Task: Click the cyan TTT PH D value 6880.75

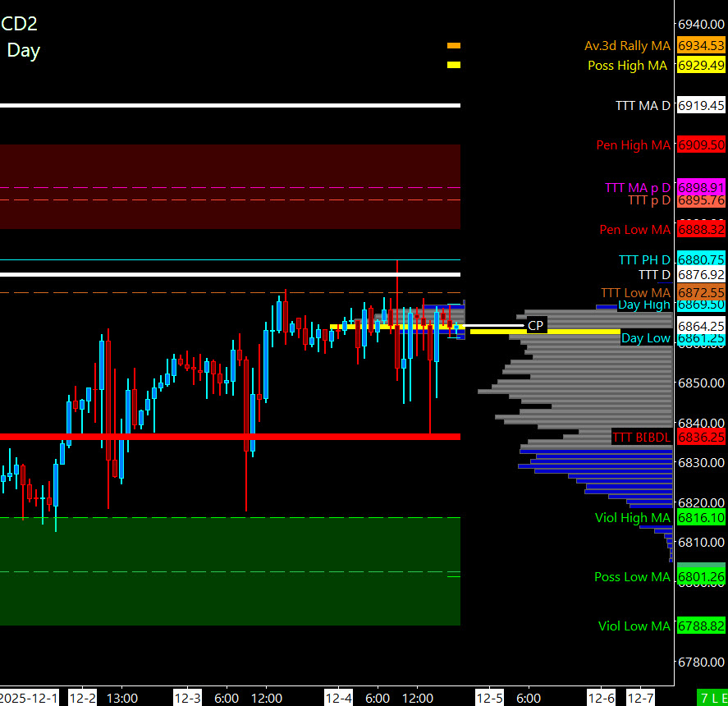Action: click(700, 259)
